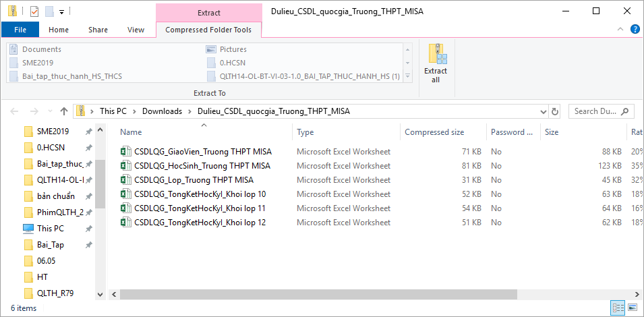The width and height of the screenshot is (644, 317).
Task: Click the folder icon of bản chuẩn
Action: pyautogui.click(x=28, y=196)
